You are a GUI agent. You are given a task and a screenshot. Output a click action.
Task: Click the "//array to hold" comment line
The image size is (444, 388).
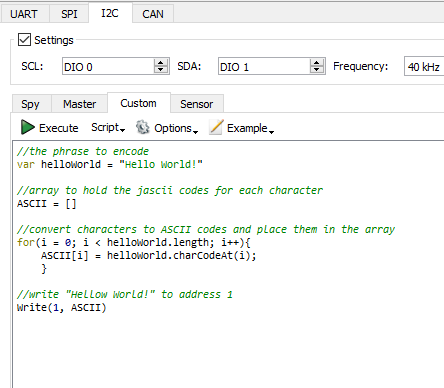pyautogui.click(x=170, y=190)
